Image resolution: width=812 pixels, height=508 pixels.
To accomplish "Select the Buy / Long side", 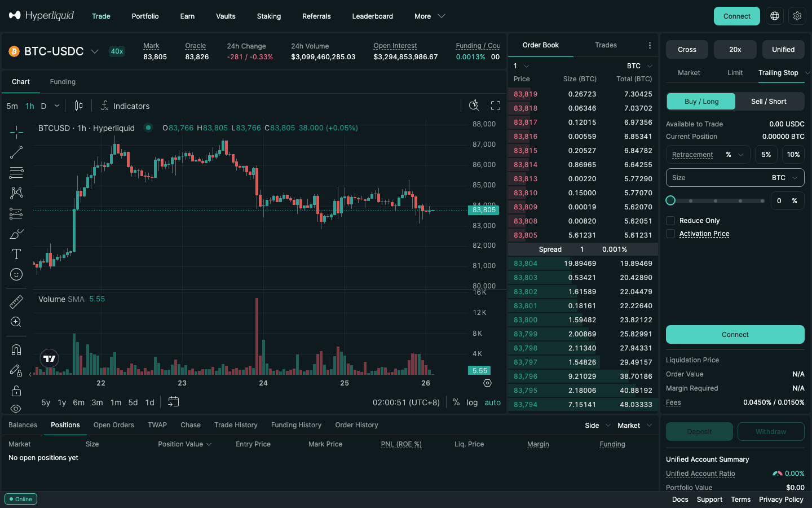I will [701, 102].
